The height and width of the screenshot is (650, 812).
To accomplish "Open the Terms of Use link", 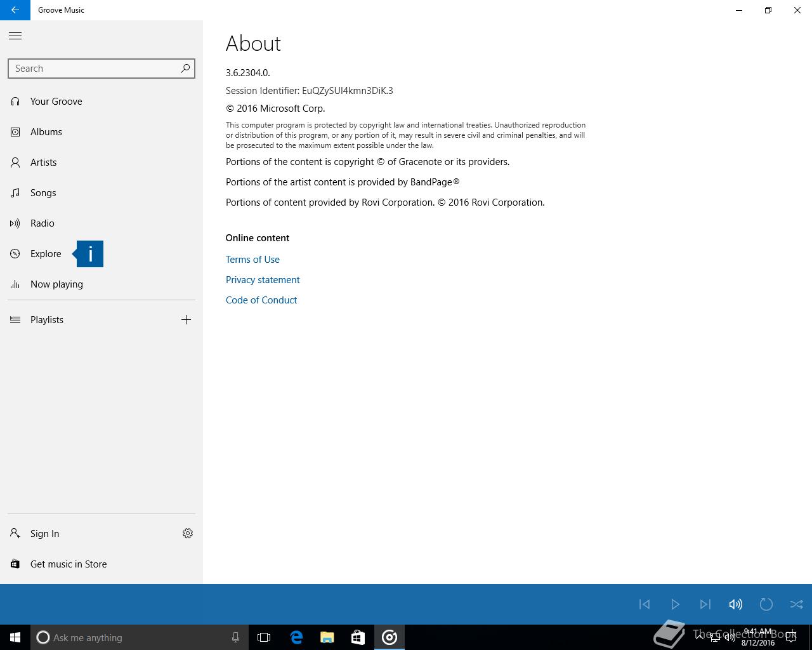I will pyautogui.click(x=252, y=260).
